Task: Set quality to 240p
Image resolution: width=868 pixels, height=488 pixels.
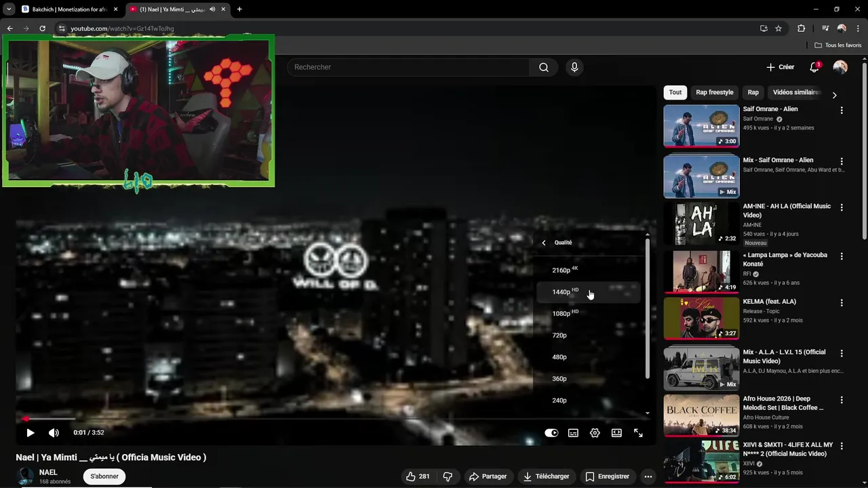Action: coord(588,400)
